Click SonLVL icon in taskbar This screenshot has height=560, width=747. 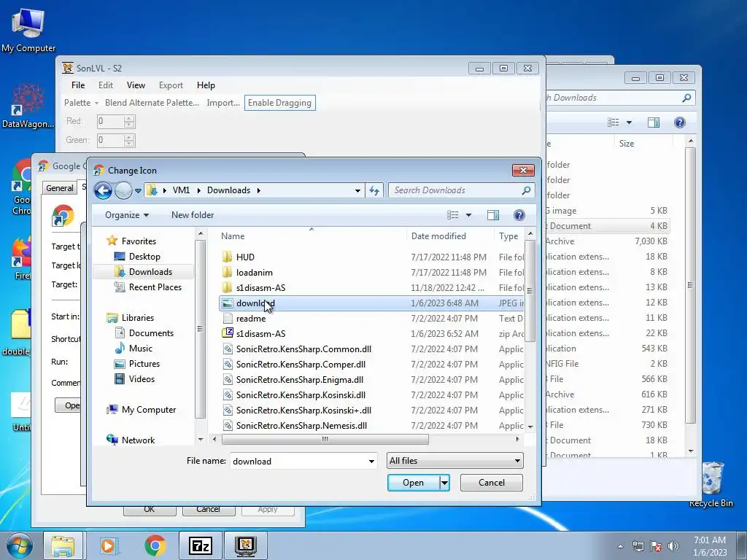click(246, 545)
